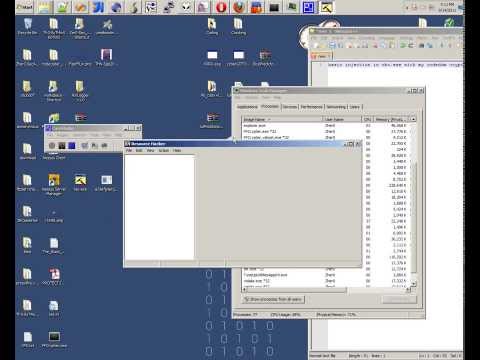Viewport: 480px width, 360px height.
Task: Open Task Manager Options menu
Action: [252, 97]
